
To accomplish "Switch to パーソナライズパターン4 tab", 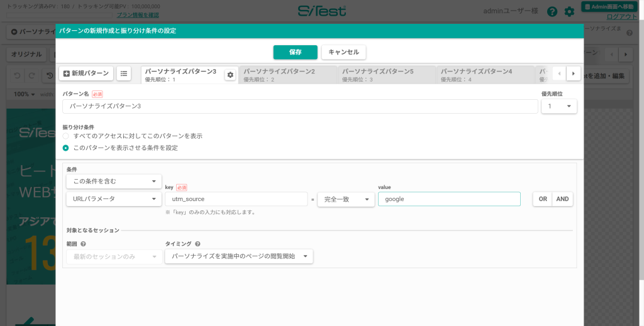I will pos(485,75).
